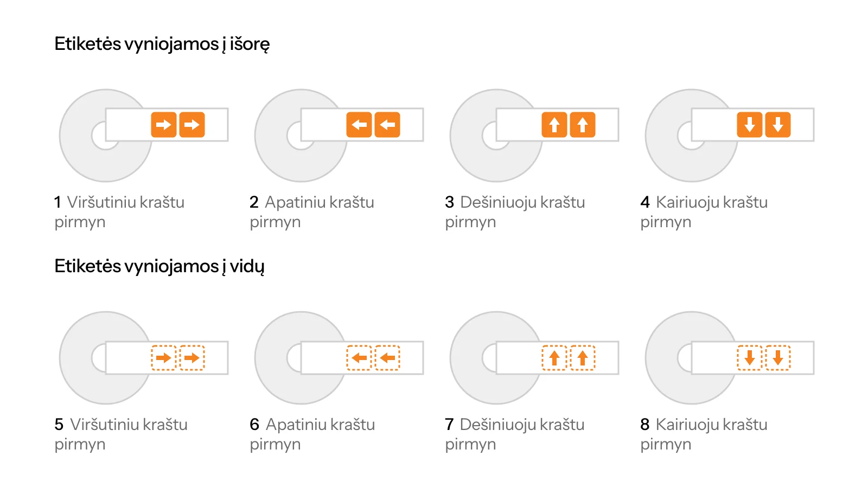
Task: Click heading 'Etiketės vyniojamos į vidų'
Action: [159, 266]
